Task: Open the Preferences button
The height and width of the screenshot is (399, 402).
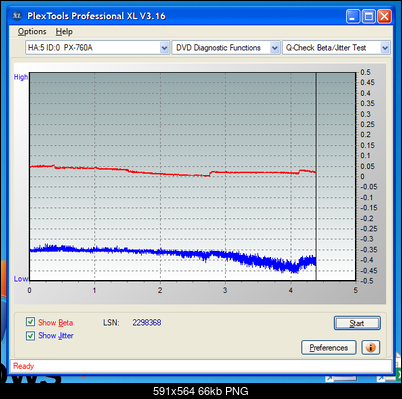Action: pos(328,348)
